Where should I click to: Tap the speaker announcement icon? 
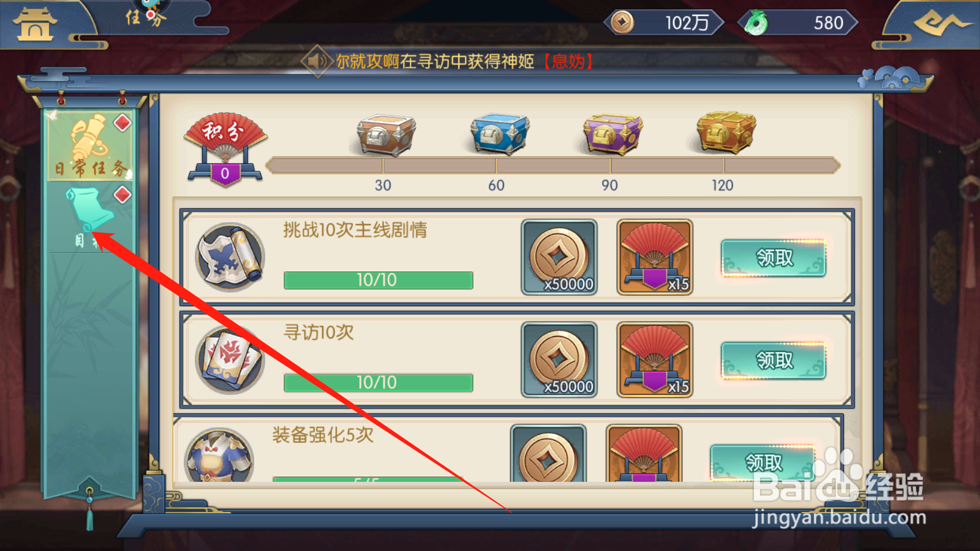tap(317, 61)
